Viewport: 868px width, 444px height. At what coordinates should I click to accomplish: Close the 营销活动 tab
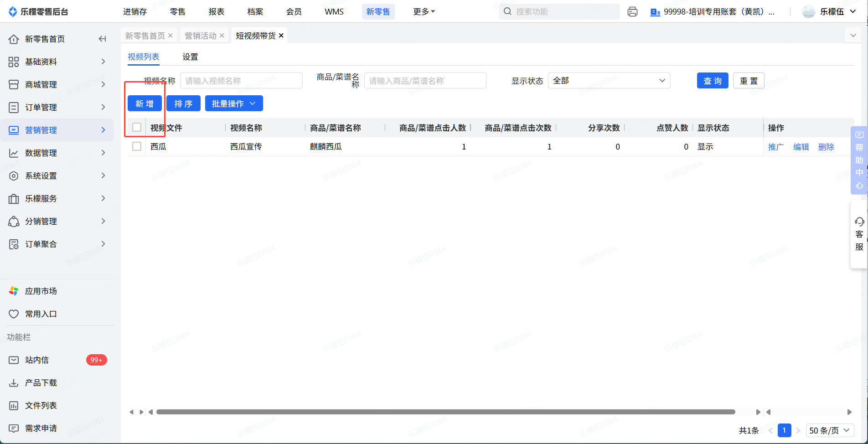(222, 36)
